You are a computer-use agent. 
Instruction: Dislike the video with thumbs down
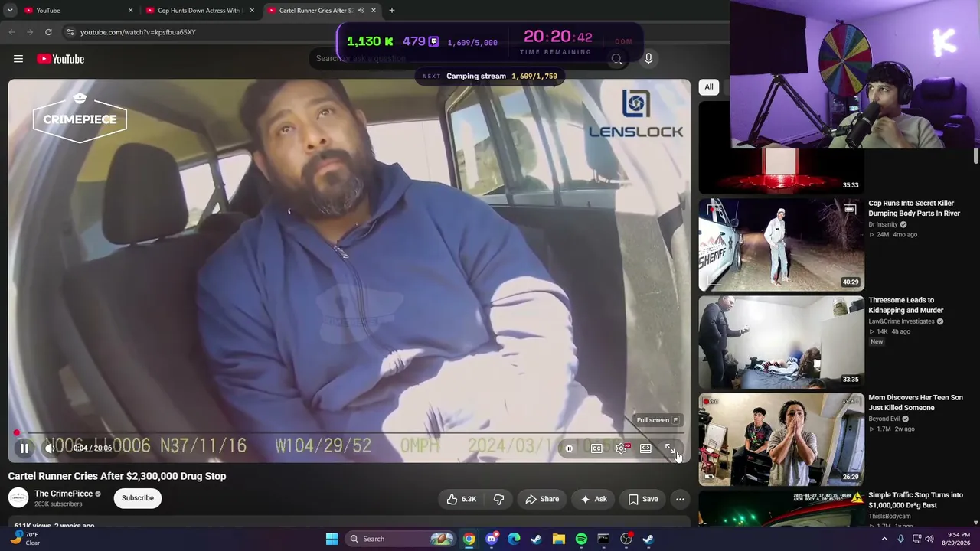(498, 499)
